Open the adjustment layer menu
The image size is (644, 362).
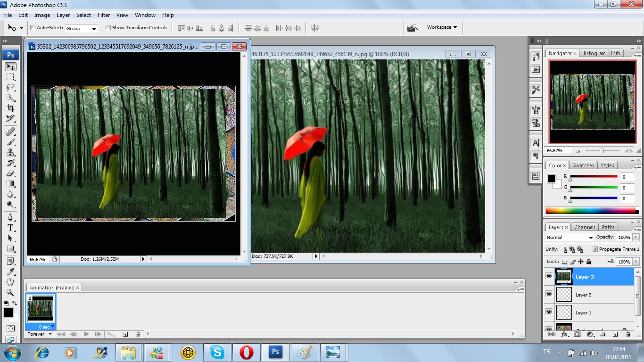pyautogui.click(x=589, y=334)
